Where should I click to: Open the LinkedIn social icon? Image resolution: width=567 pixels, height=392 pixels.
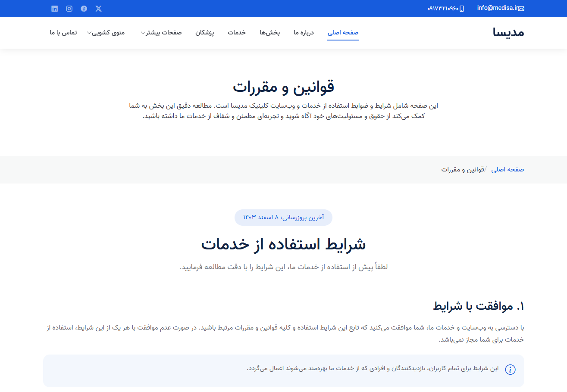pyautogui.click(x=54, y=8)
